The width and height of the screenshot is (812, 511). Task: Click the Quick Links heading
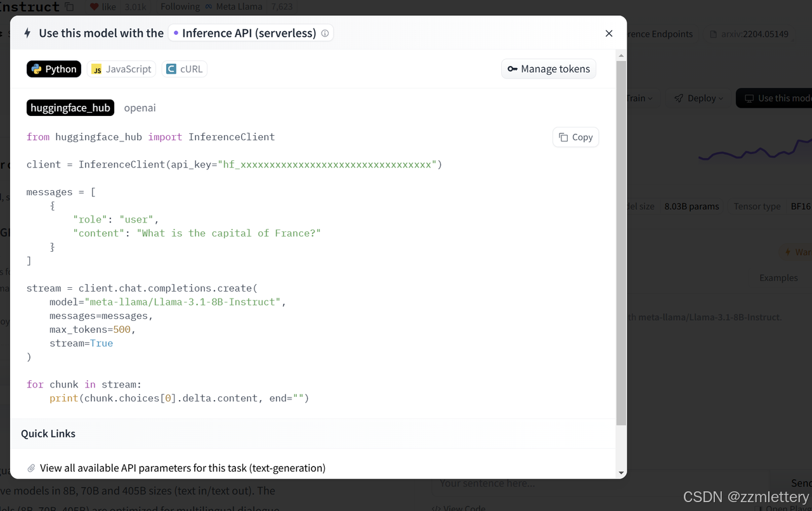pyautogui.click(x=48, y=434)
